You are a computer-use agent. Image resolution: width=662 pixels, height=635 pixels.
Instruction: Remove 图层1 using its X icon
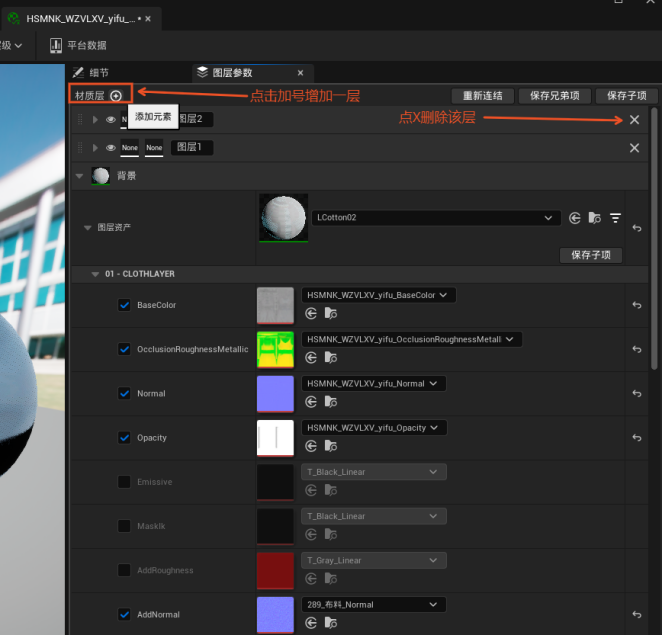tap(634, 148)
